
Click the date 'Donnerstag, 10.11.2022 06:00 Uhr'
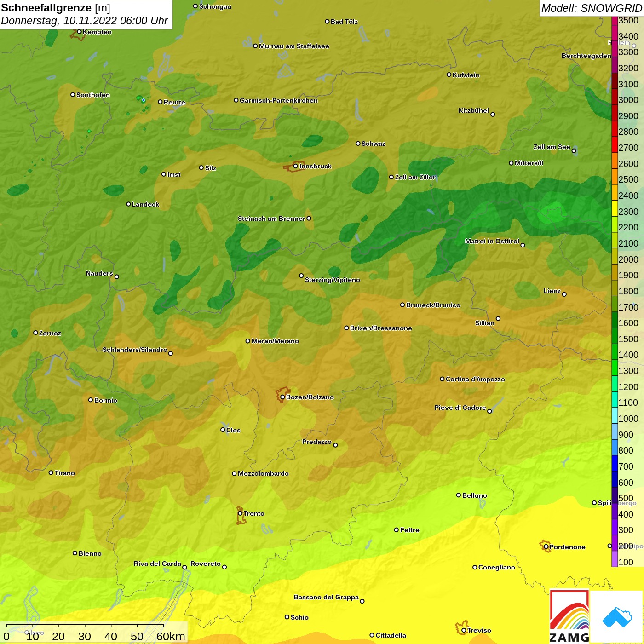point(85,21)
